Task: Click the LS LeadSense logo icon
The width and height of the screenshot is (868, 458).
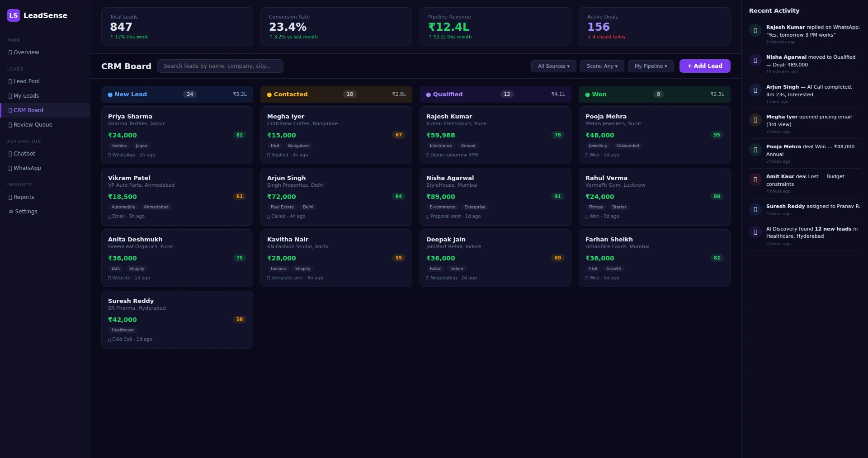Action: 14,15
